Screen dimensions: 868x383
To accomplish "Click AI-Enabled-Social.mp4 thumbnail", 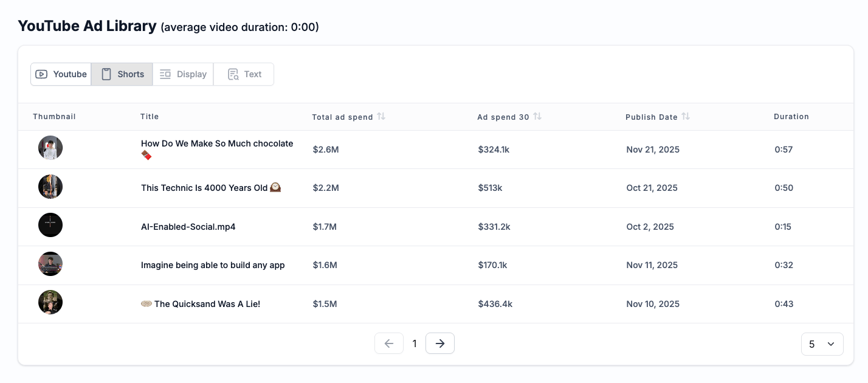I will point(50,225).
